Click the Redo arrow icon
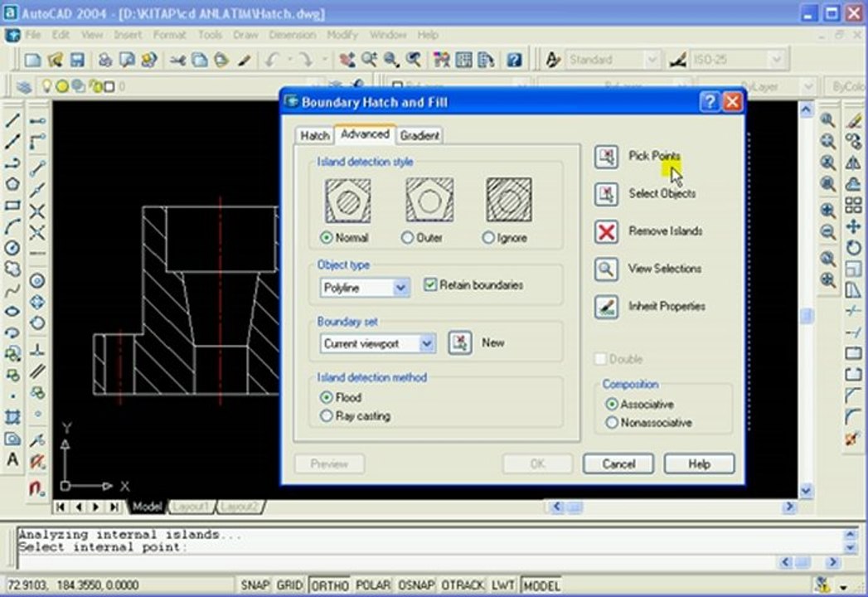The width and height of the screenshot is (868, 597). (x=306, y=59)
